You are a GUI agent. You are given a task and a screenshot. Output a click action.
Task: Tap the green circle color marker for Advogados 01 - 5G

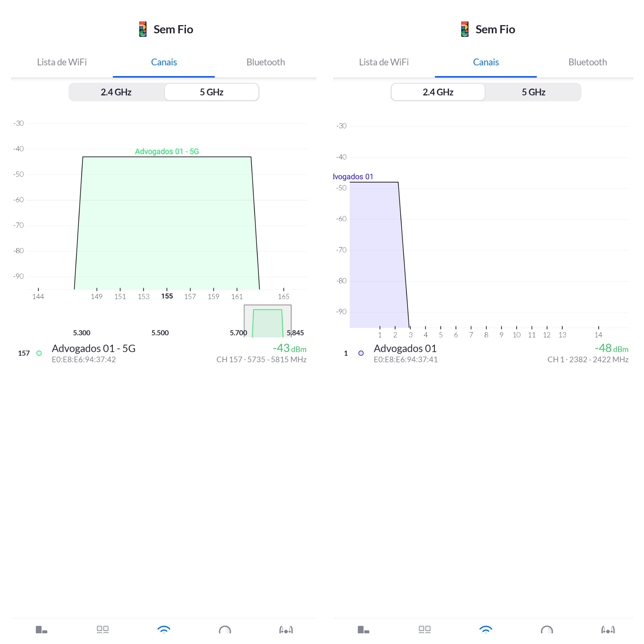pyautogui.click(x=39, y=353)
